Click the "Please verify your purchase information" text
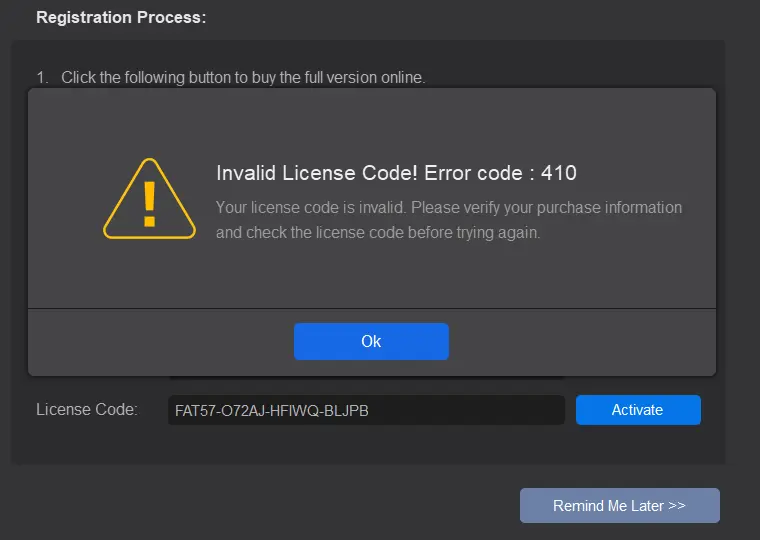The height and width of the screenshot is (540, 760). coord(547,207)
